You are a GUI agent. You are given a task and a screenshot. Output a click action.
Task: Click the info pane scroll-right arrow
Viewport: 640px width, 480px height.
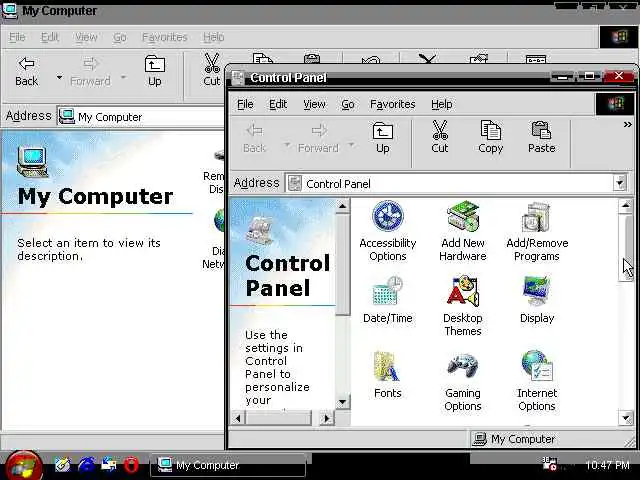point(326,418)
